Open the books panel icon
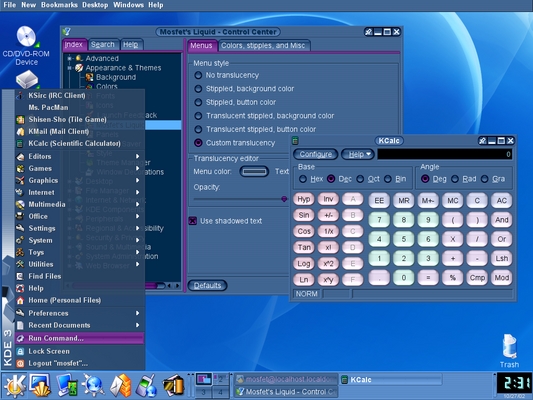Image resolution: width=533 pixels, height=400 pixels. click(x=173, y=386)
